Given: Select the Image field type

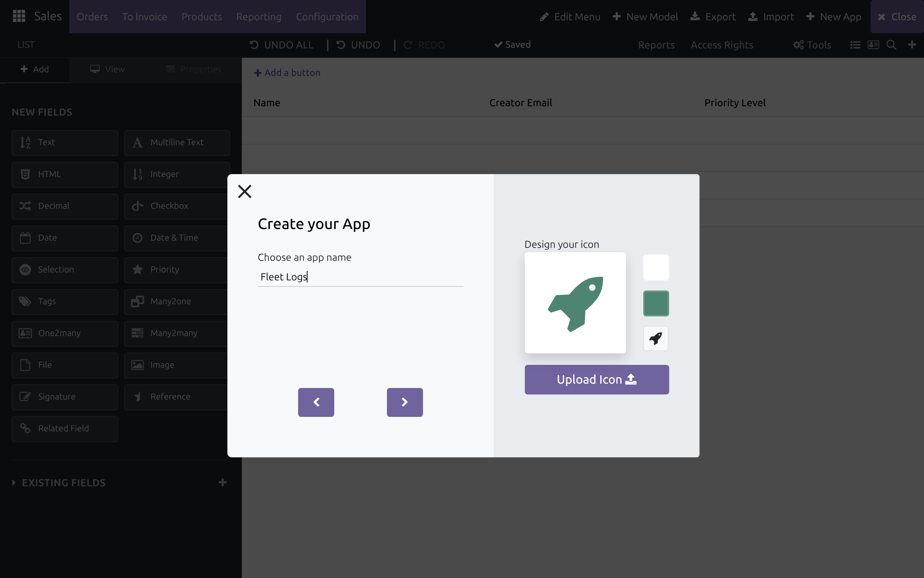Looking at the screenshot, I should pos(176,365).
